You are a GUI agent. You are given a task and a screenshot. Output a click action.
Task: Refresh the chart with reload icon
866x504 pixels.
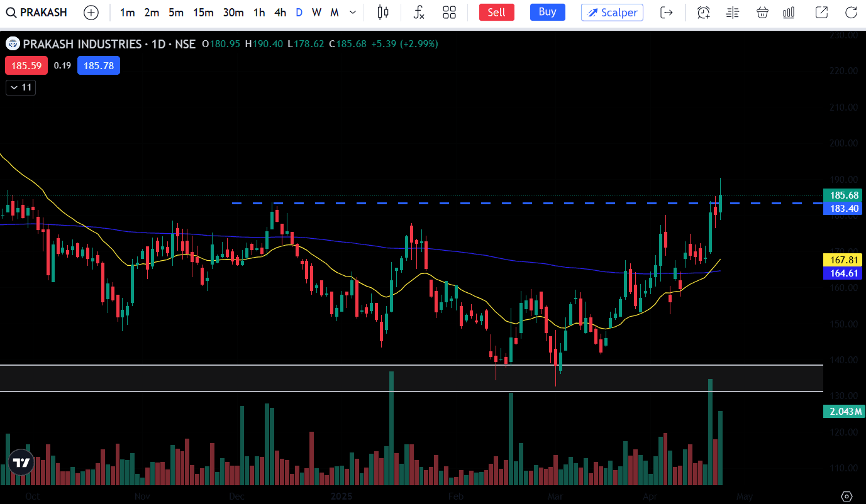pyautogui.click(x=851, y=13)
